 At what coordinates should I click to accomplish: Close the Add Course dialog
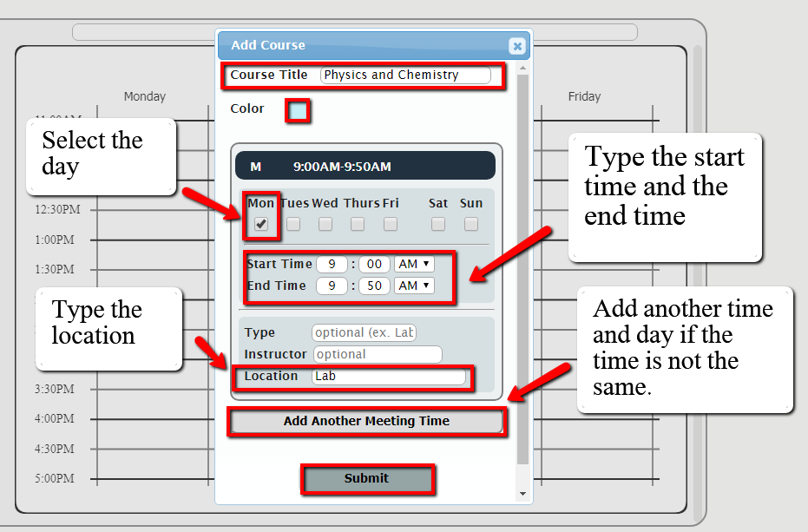(516, 46)
